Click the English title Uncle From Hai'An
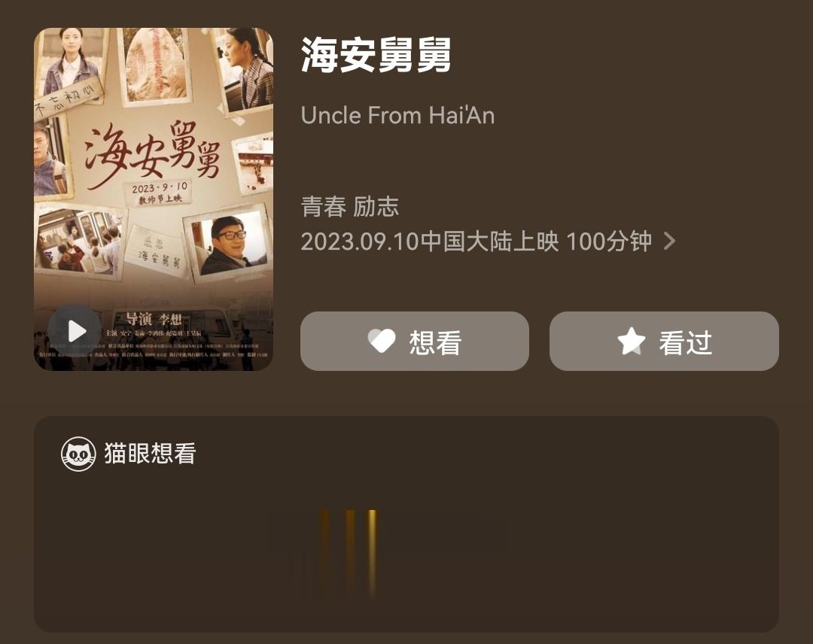 [x=397, y=115]
